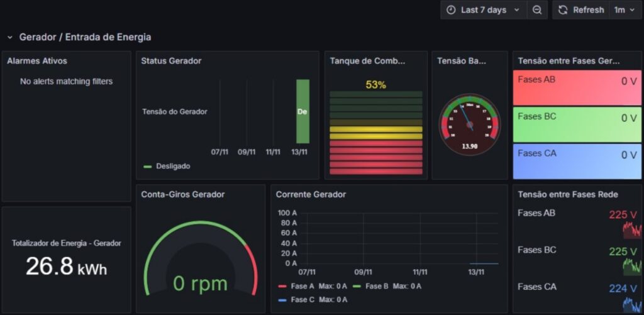
Task: Toggle Fase A series in legend
Action: click(x=303, y=286)
